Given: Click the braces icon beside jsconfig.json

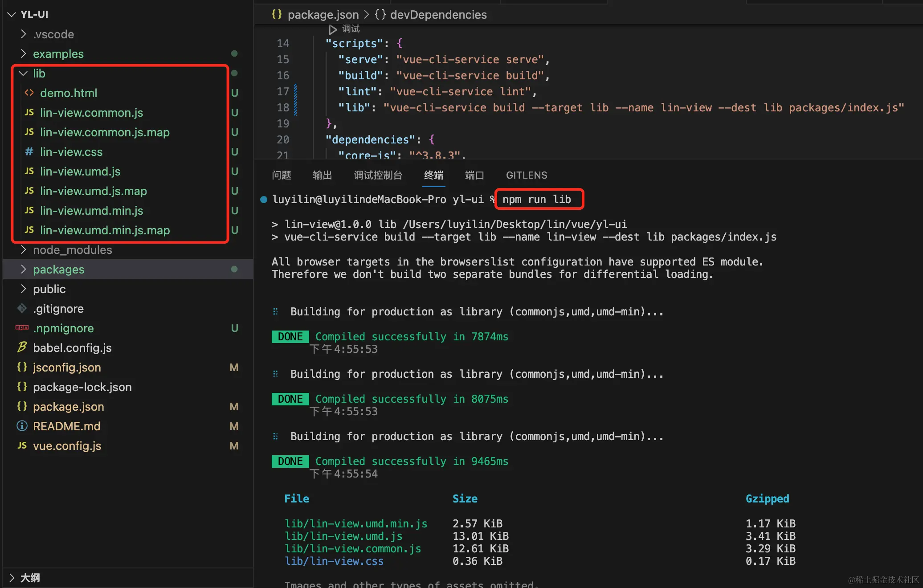Looking at the screenshot, I should (x=22, y=367).
